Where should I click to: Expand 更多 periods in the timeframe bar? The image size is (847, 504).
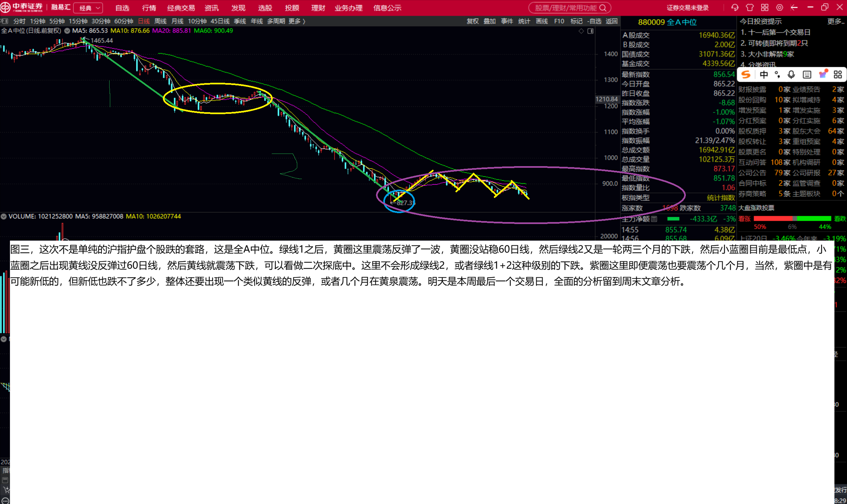pyautogui.click(x=297, y=22)
